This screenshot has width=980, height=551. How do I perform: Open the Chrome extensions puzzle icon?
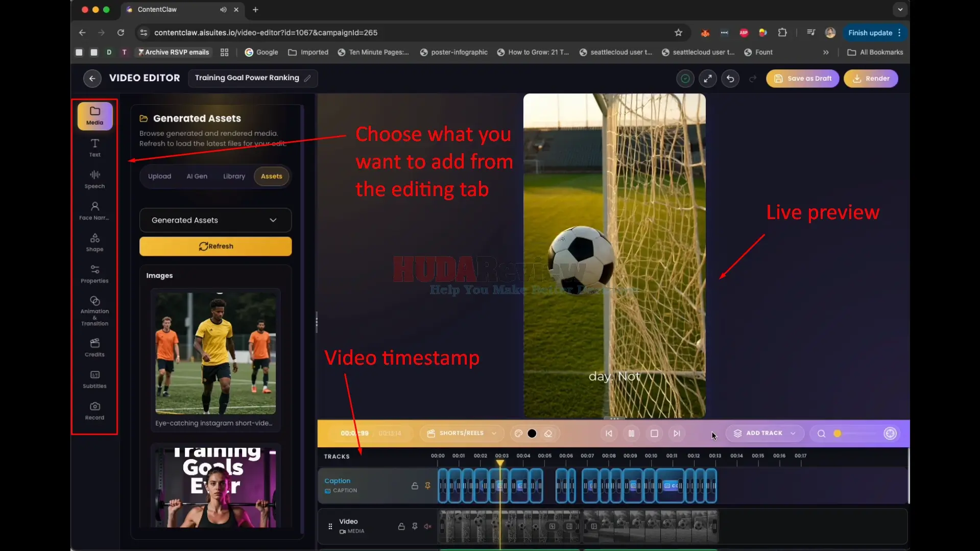(x=782, y=33)
